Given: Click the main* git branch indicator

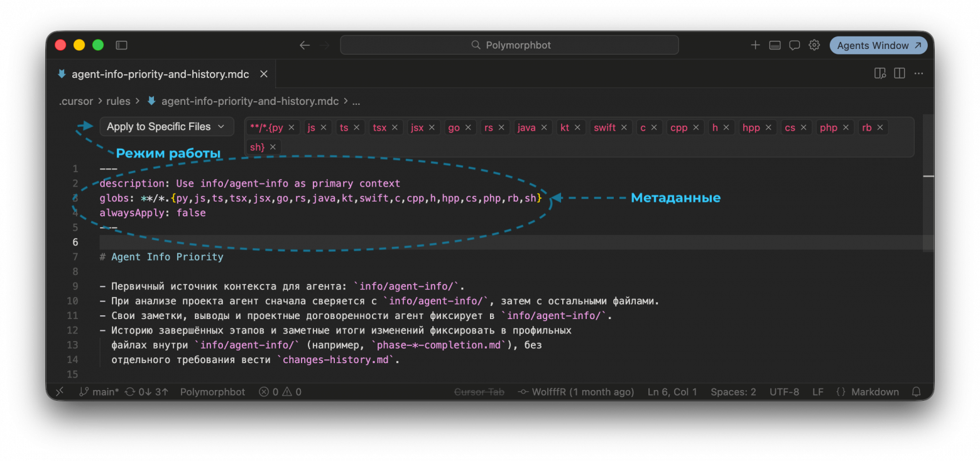Looking at the screenshot, I should click(x=99, y=392).
